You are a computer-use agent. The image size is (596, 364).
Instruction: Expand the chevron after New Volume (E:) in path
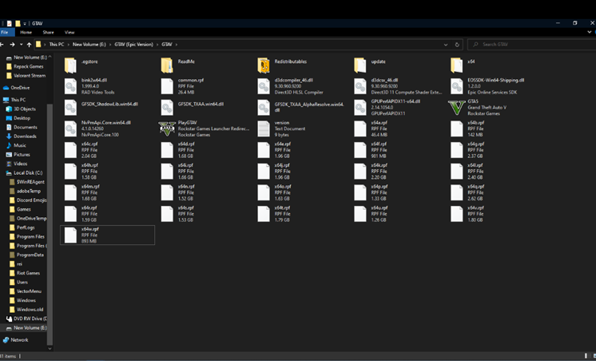(x=110, y=45)
